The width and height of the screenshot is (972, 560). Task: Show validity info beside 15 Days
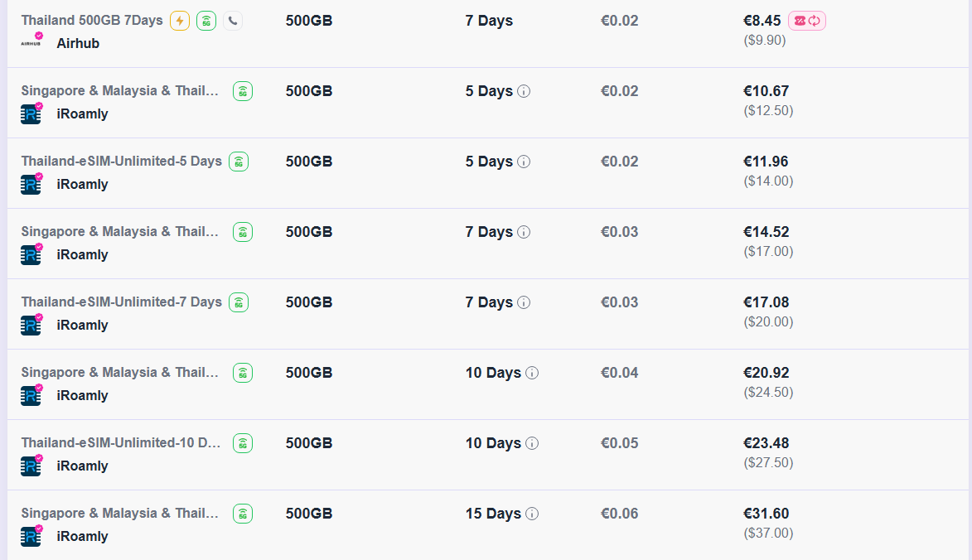click(x=532, y=514)
